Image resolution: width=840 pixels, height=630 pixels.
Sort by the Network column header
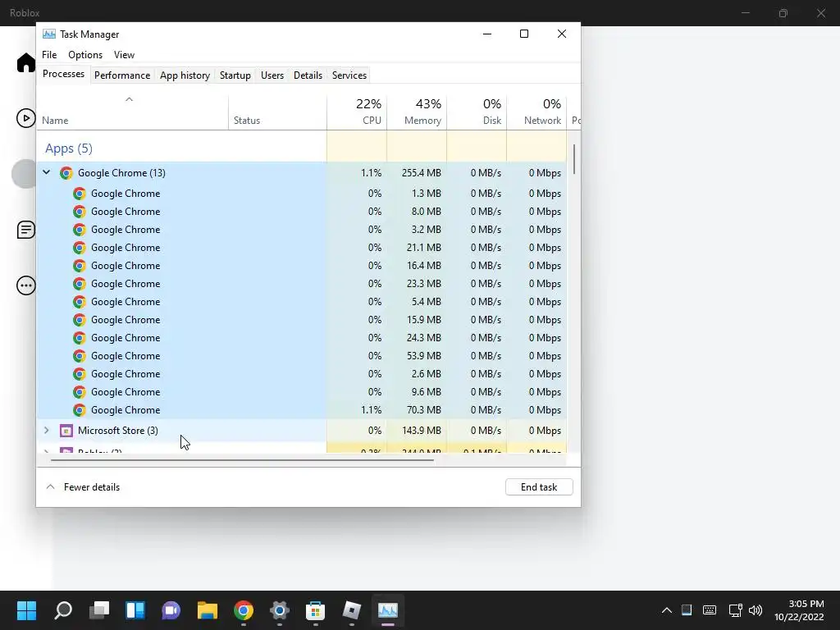(536, 112)
